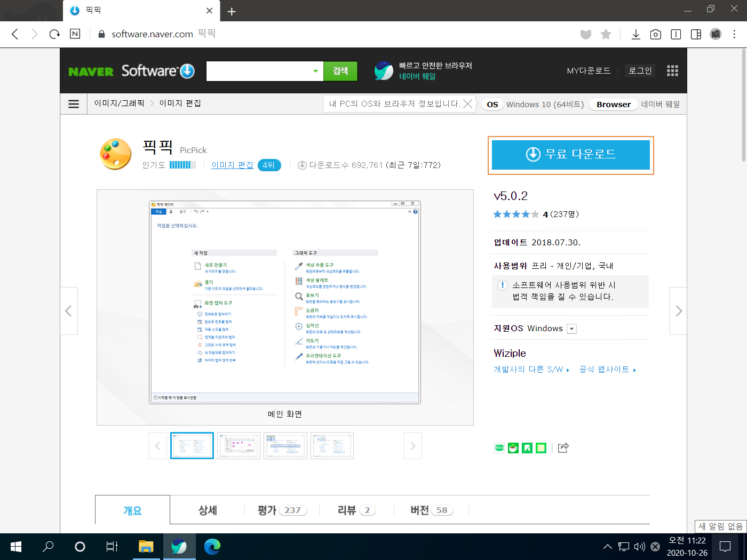Select the first screenshot thumbnail
The image size is (747, 560).
coord(192,445)
